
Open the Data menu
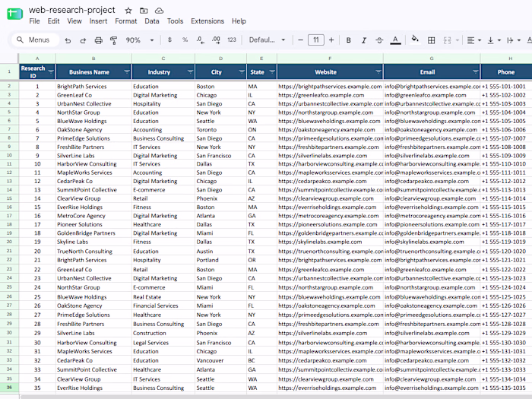[x=152, y=21]
